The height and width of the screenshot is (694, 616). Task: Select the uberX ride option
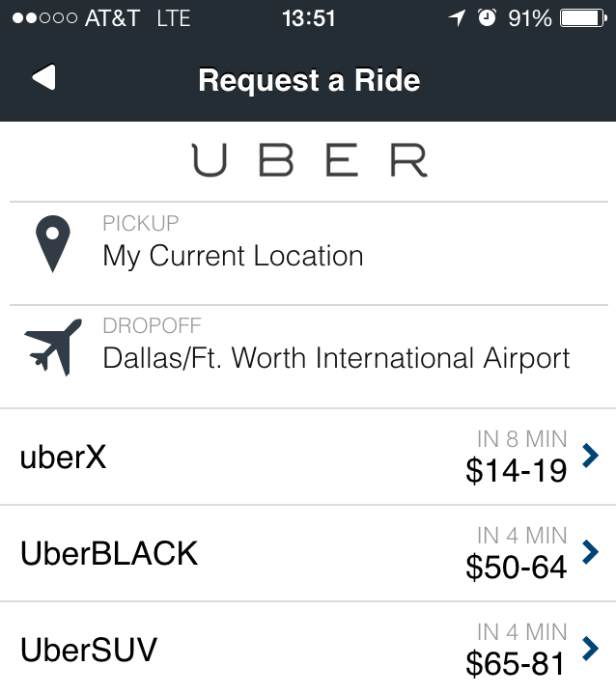308,457
